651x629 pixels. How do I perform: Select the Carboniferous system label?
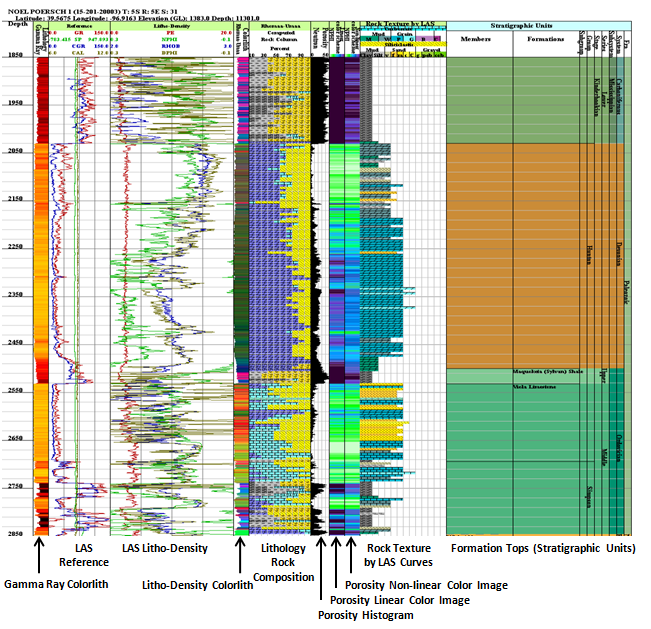tap(619, 96)
